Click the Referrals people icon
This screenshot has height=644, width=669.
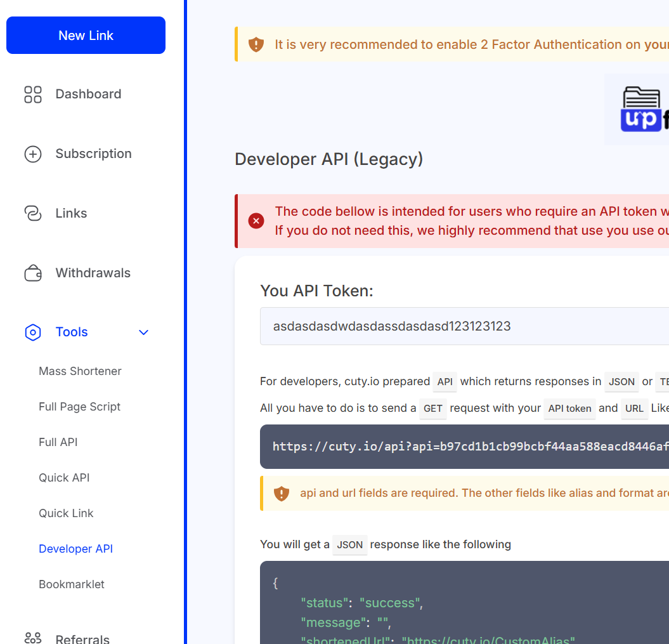tap(33, 638)
